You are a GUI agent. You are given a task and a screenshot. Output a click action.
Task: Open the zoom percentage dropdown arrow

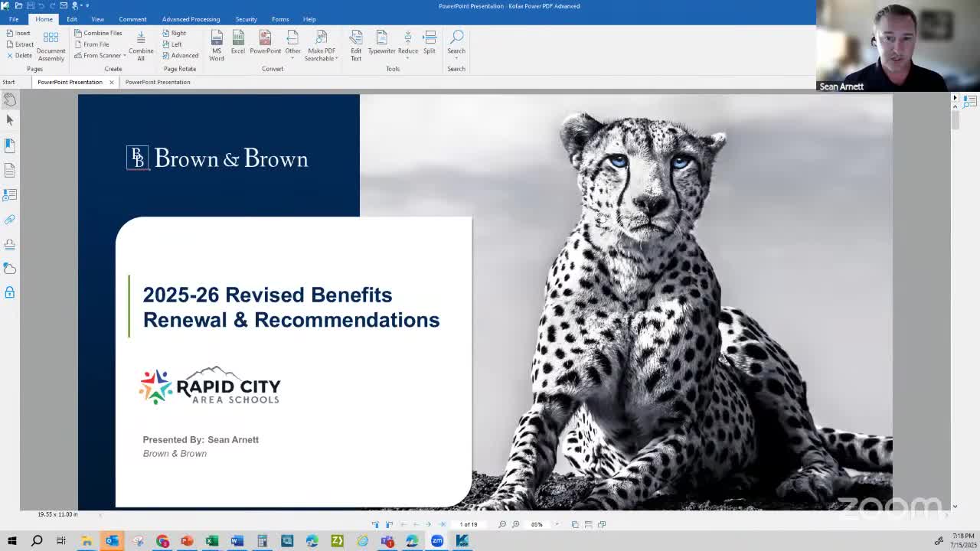tap(556, 524)
